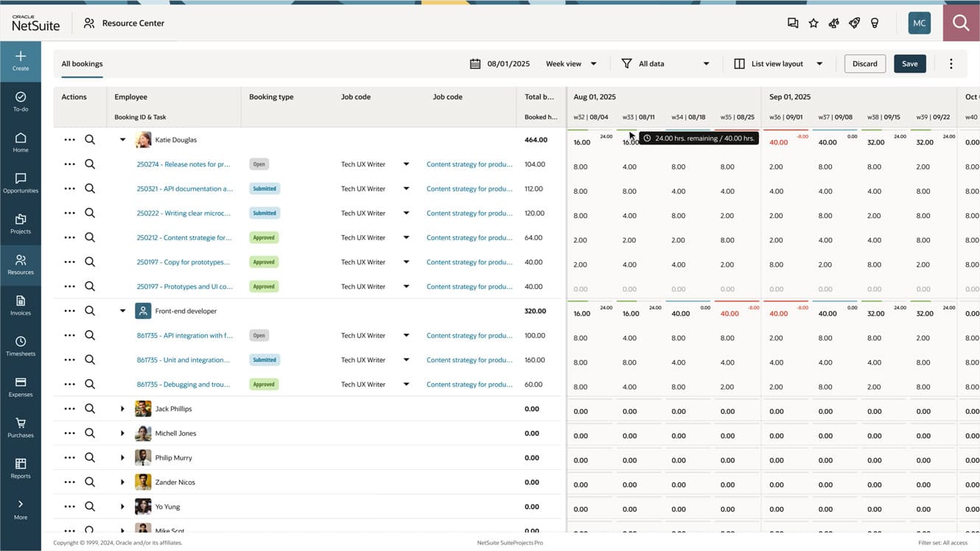Collapse Katie Douglas's booking list

coord(122,139)
